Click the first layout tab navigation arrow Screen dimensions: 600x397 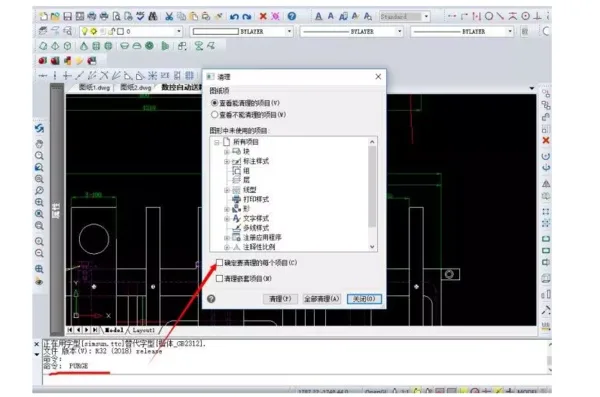(70, 330)
